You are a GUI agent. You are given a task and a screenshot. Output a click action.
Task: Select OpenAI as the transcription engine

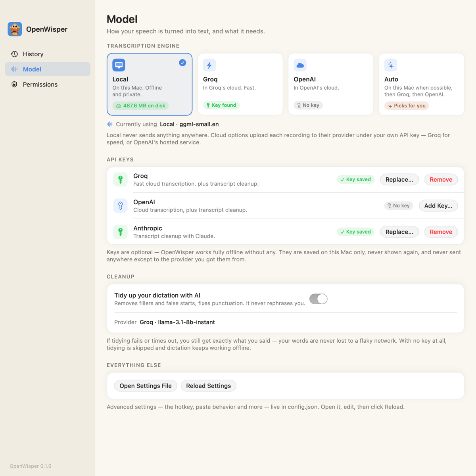click(x=331, y=84)
